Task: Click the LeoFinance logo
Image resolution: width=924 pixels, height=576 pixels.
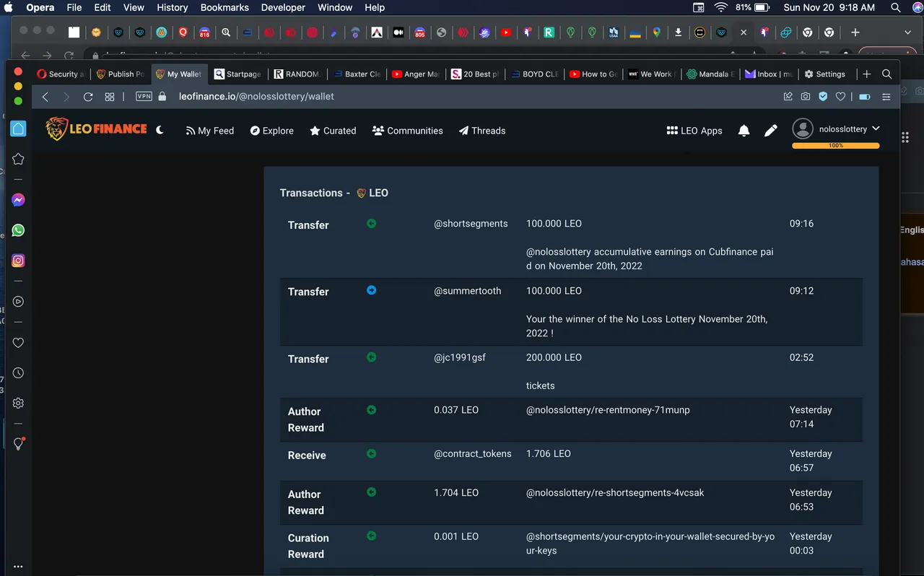Action: 96,129
